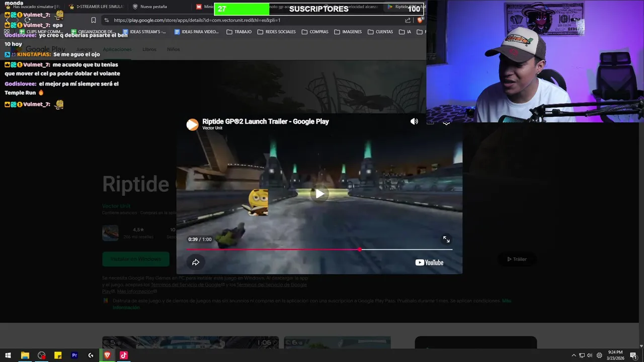Open the IA bookmarks folder
The width and height of the screenshot is (644, 362).
[x=405, y=32]
